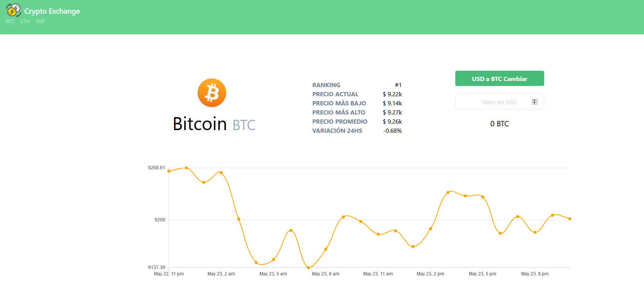Viewport: 644px width, 283px height.
Task: Switch to the ETH tab
Action: (25, 21)
